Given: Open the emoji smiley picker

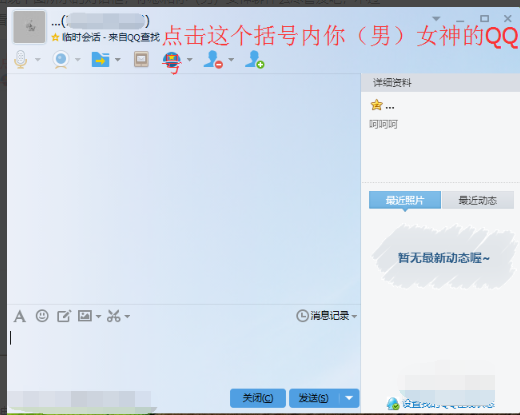Looking at the screenshot, I should (x=42, y=316).
